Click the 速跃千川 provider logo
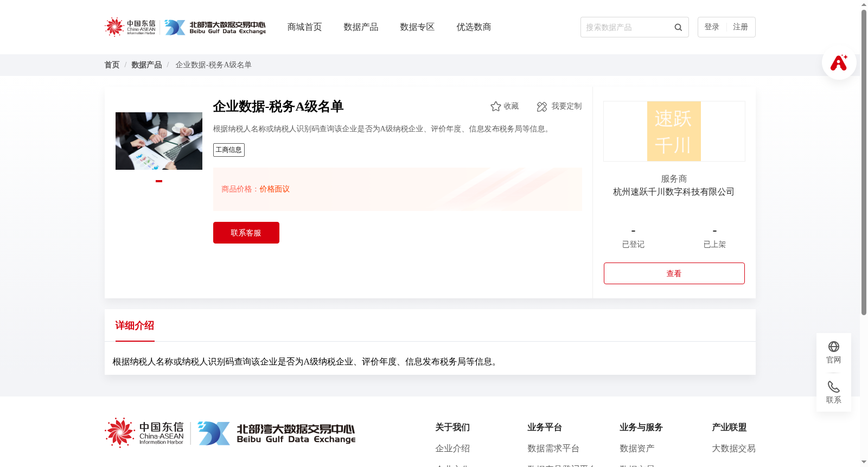 (x=674, y=131)
